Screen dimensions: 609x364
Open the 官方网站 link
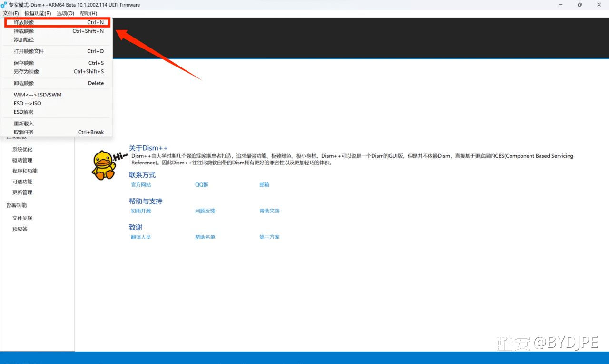141,185
